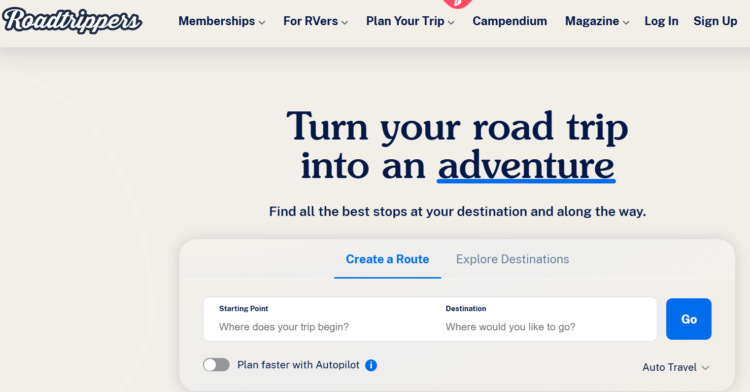The height and width of the screenshot is (392, 750).
Task: Click the chevron next to Magazine
Action: [626, 22]
